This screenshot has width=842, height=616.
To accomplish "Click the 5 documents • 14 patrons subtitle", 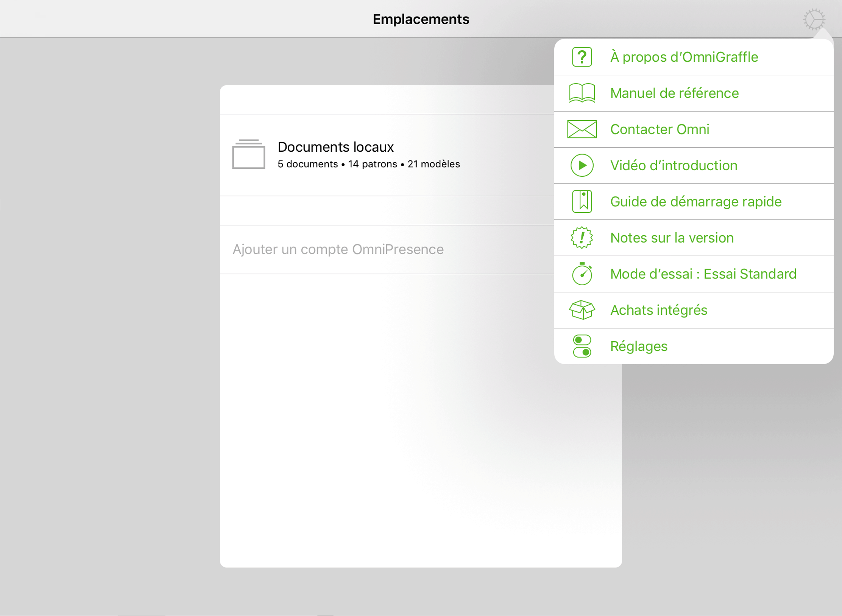I will click(368, 164).
